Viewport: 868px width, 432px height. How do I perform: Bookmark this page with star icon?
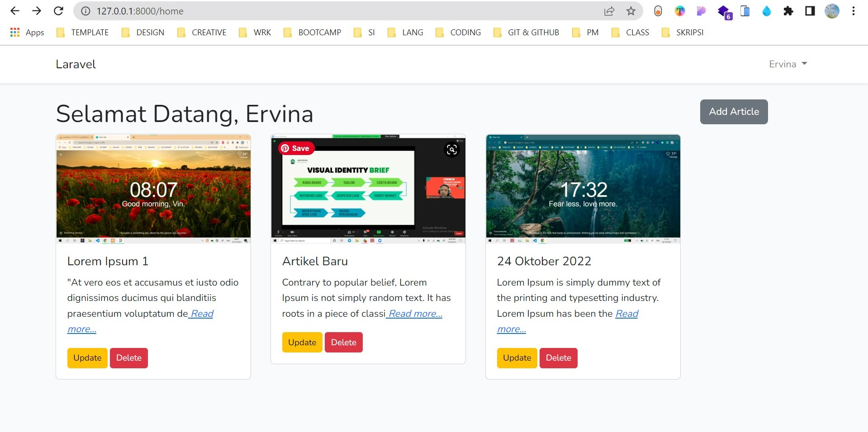point(631,11)
